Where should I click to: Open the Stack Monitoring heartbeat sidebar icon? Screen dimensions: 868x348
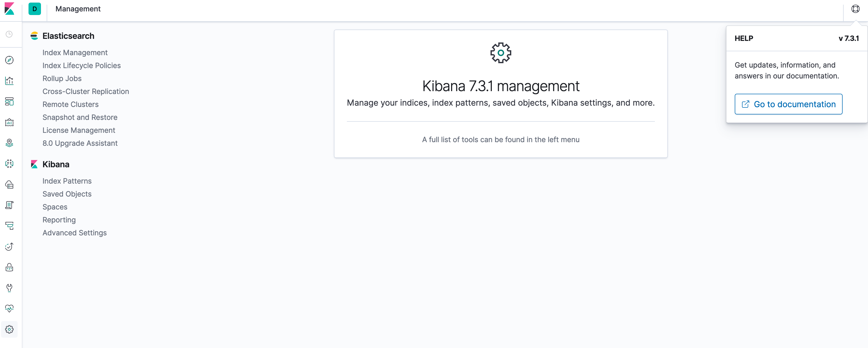[x=9, y=308]
